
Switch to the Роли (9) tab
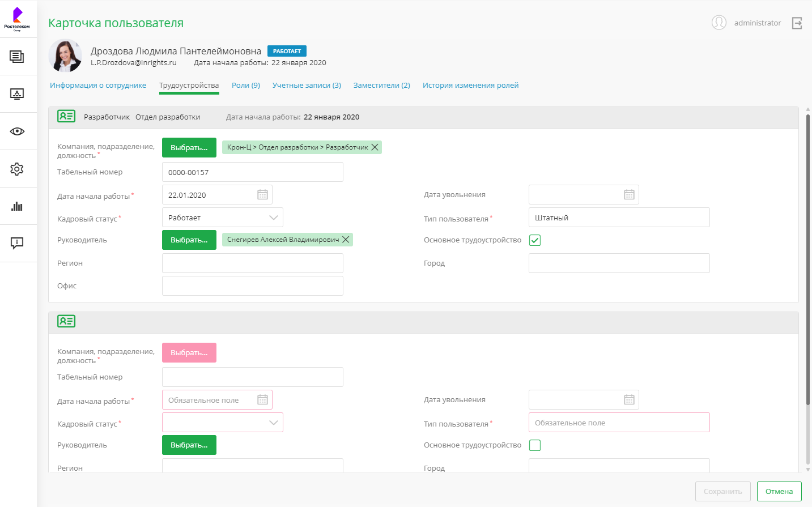click(246, 86)
